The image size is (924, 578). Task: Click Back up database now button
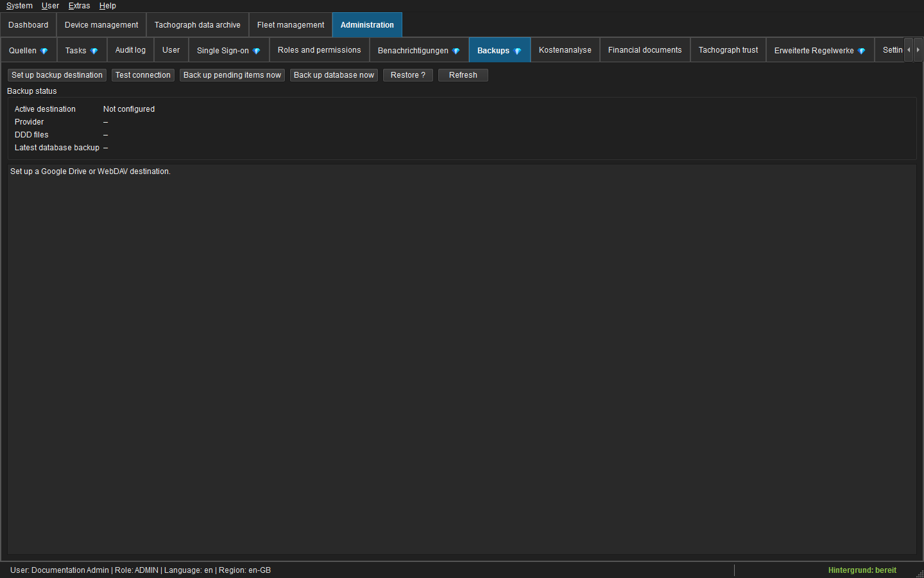(x=334, y=75)
